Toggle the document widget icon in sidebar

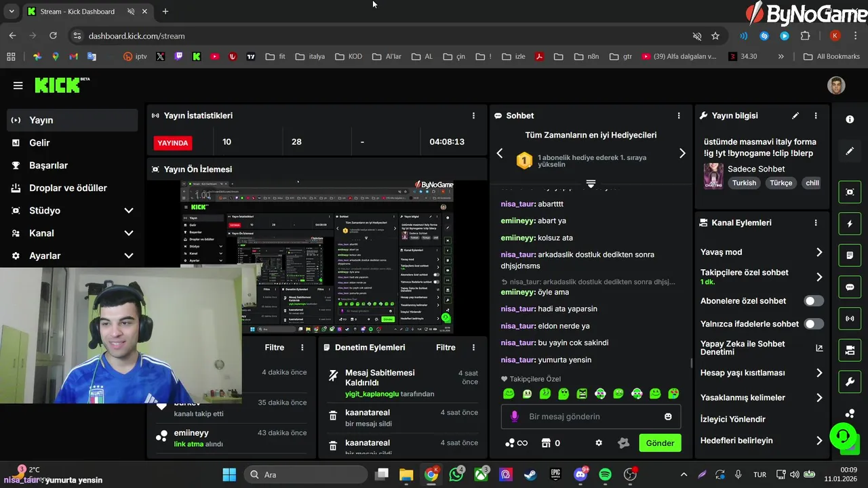coord(850,256)
